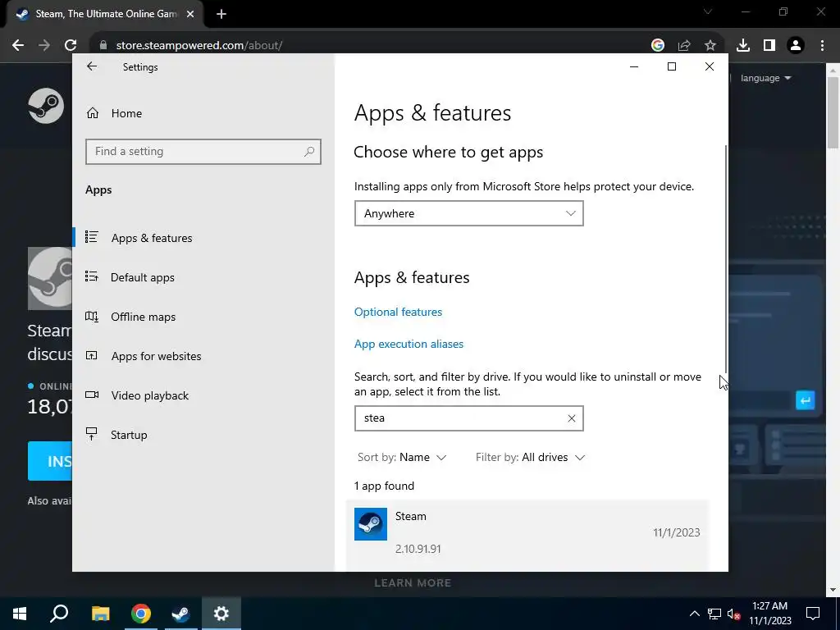This screenshot has height=630, width=840.
Task: Open Windows Start menu
Action: point(20,614)
